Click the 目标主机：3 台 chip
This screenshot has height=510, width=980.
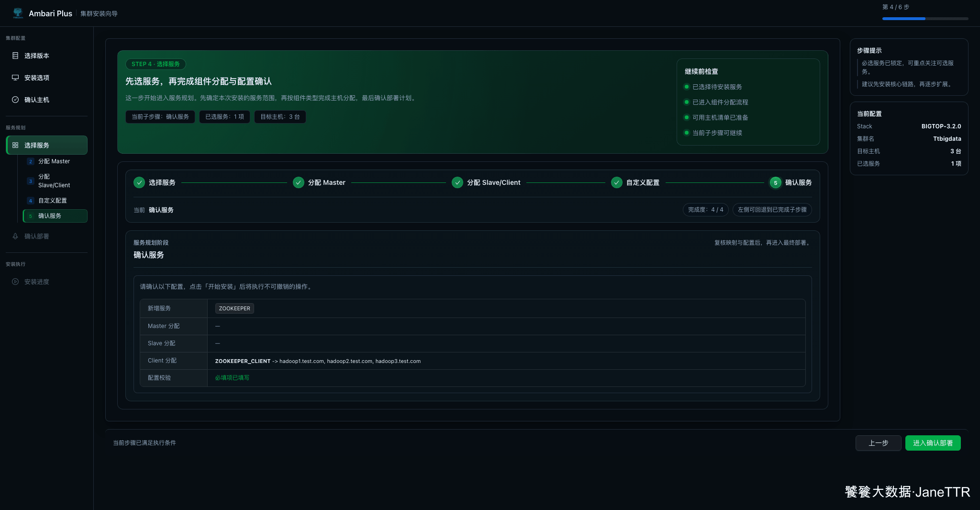280,117
